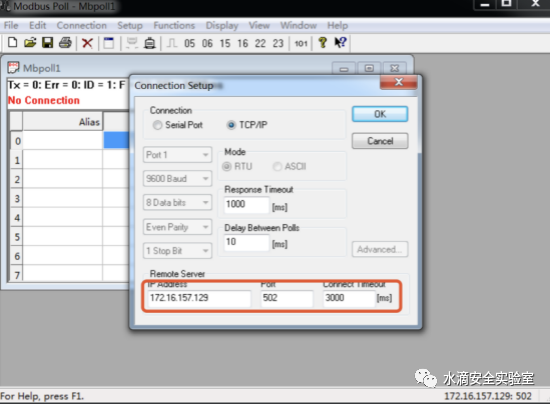Click the OK button

coord(380,114)
